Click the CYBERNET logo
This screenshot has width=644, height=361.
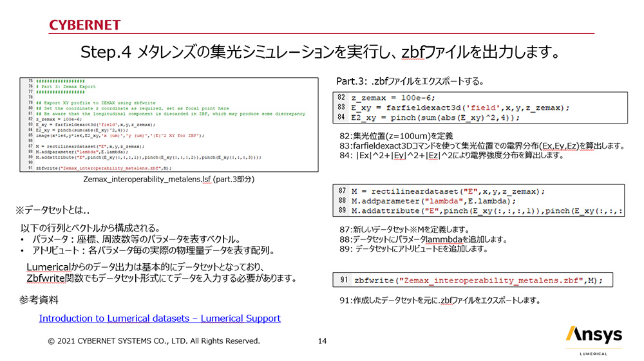coord(84,25)
